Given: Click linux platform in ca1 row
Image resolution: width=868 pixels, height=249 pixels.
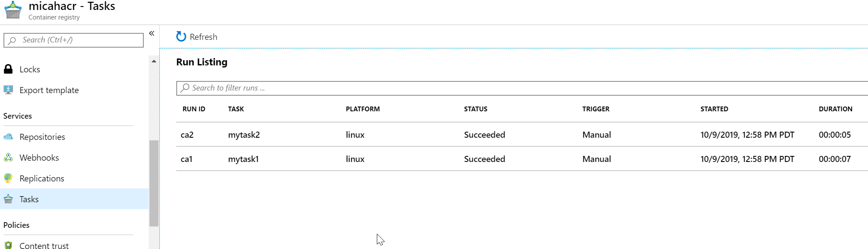Looking at the screenshot, I should (355, 159).
